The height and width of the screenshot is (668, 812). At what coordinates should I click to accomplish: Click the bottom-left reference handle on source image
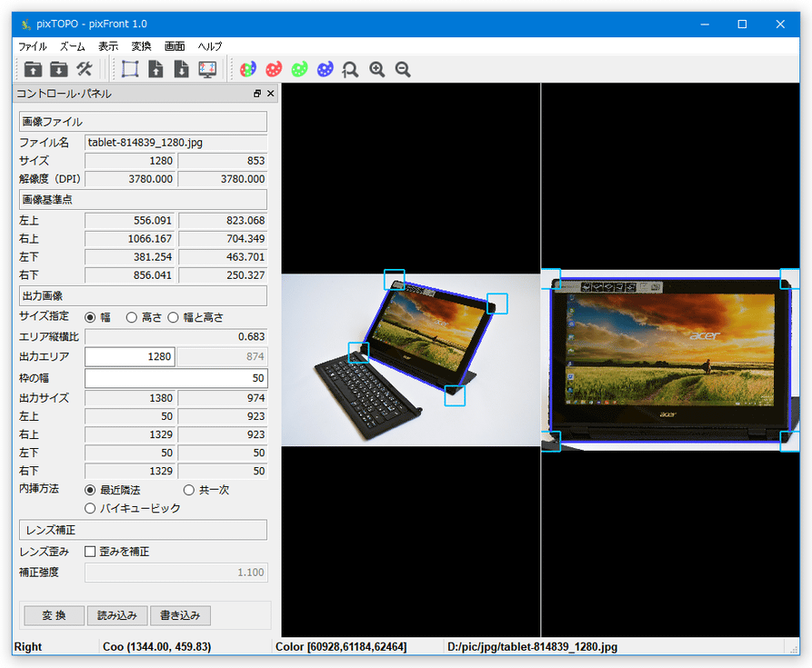[358, 353]
